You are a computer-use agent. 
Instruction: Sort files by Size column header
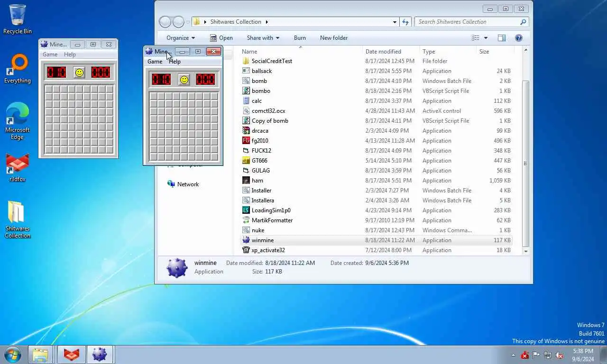pyautogui.click(x=495, y=52)
